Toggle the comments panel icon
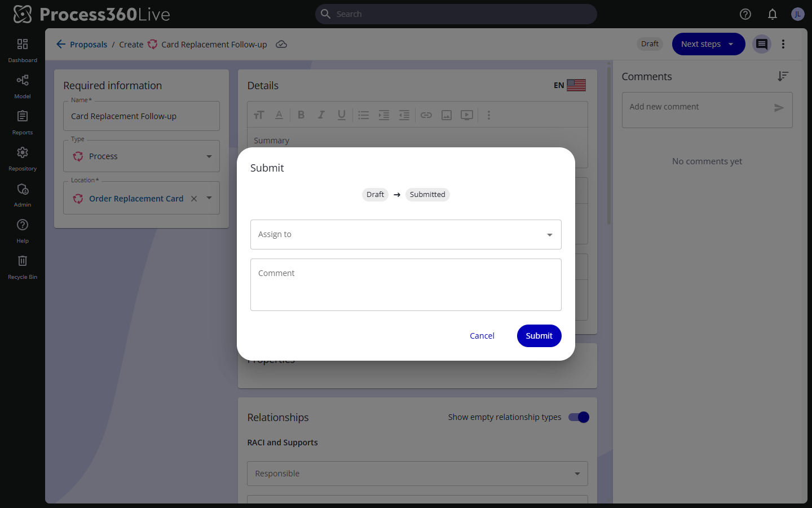This screenshot has width=812, height=508. [x=762, y=44]
